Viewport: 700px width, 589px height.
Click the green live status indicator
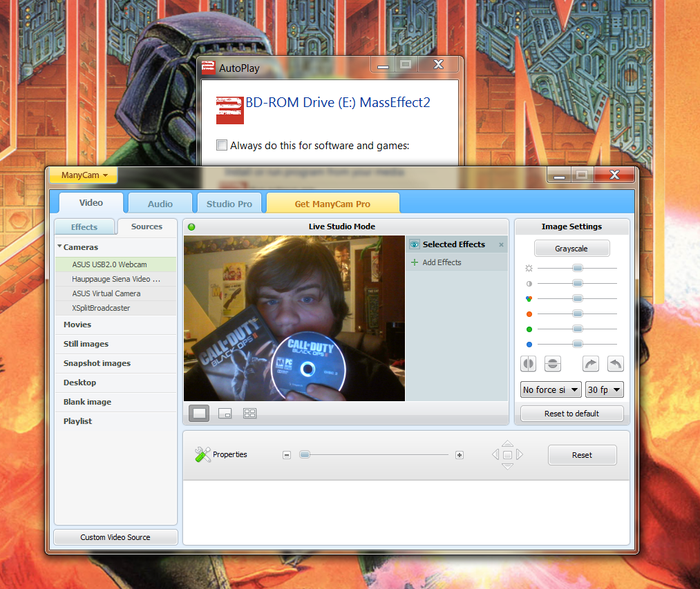pos(191,226)
